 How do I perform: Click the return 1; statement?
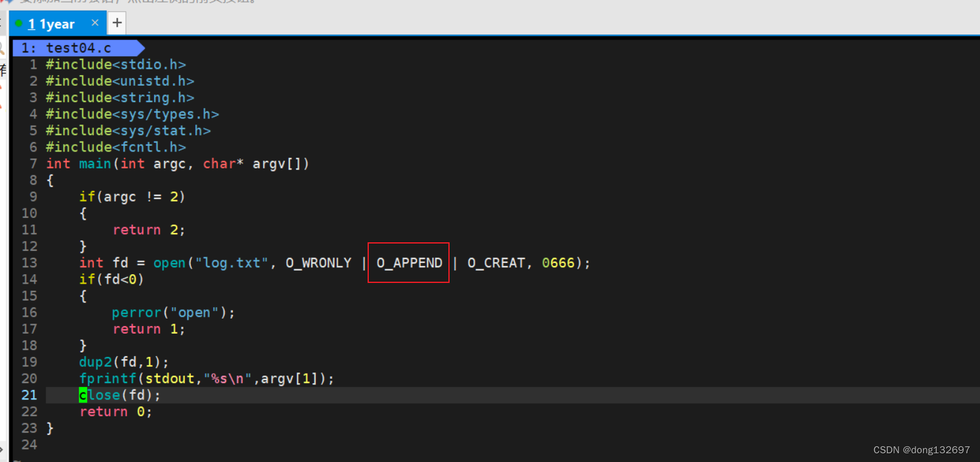[149, 329]
